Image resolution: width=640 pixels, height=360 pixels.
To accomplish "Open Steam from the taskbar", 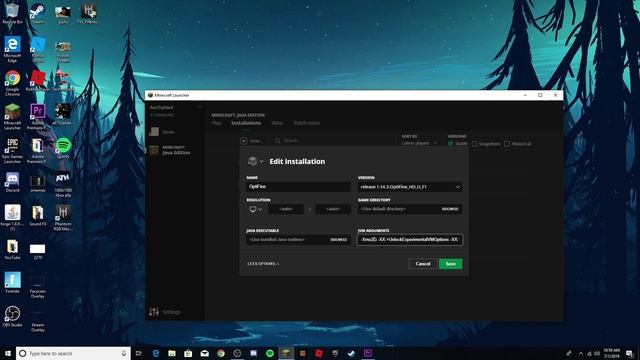I will coord(351,353).
